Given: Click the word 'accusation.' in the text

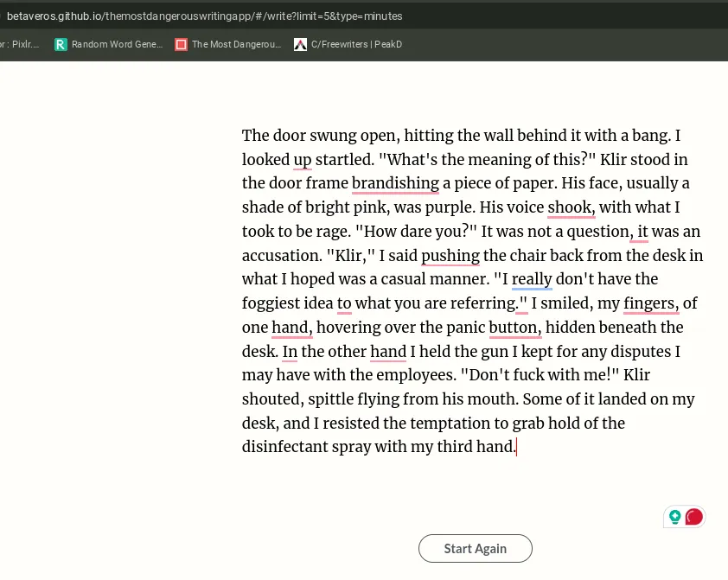Looking at the screenshot, I should (282, 256).
